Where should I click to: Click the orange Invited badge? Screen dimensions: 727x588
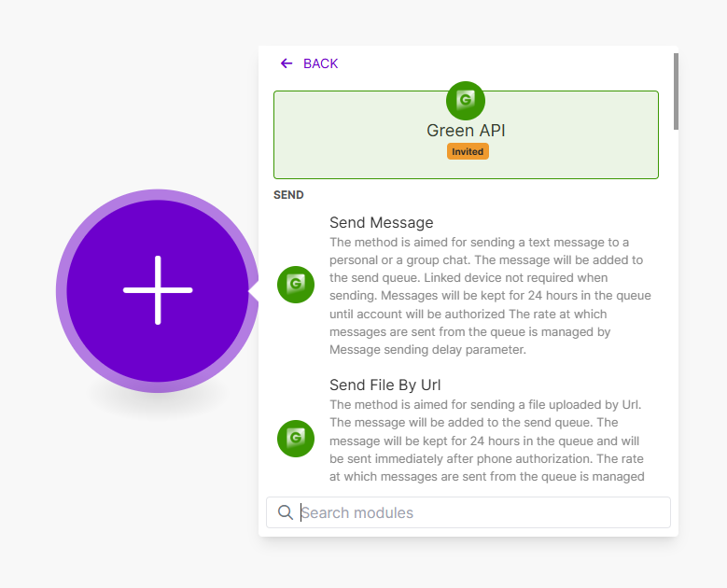468,151
